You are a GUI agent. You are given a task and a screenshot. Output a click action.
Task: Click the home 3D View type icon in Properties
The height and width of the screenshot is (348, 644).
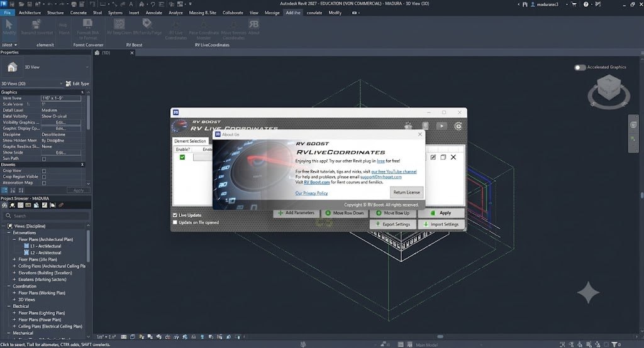[x=13, y=67]
